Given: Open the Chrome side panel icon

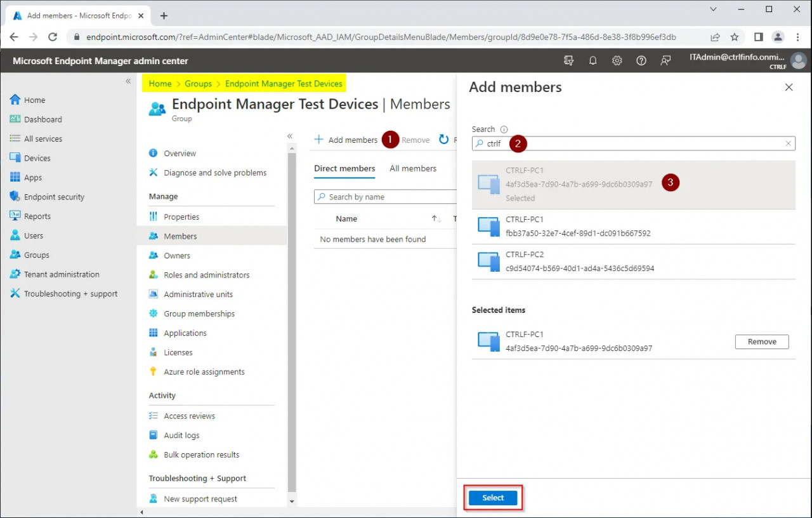Looking at the screenshot, I should [758, 37].
